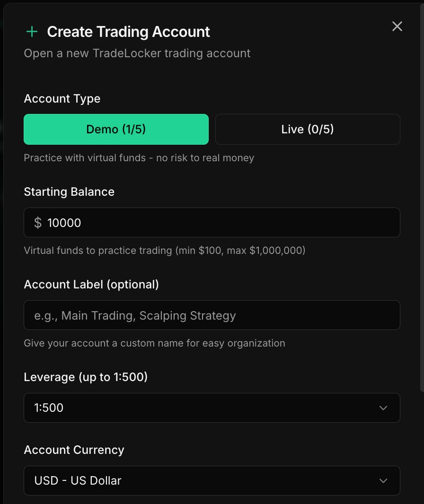Viewport: 424px width, 504px height.
Task: Expand leverage options via chevron arrow
Action: [383, 408]
